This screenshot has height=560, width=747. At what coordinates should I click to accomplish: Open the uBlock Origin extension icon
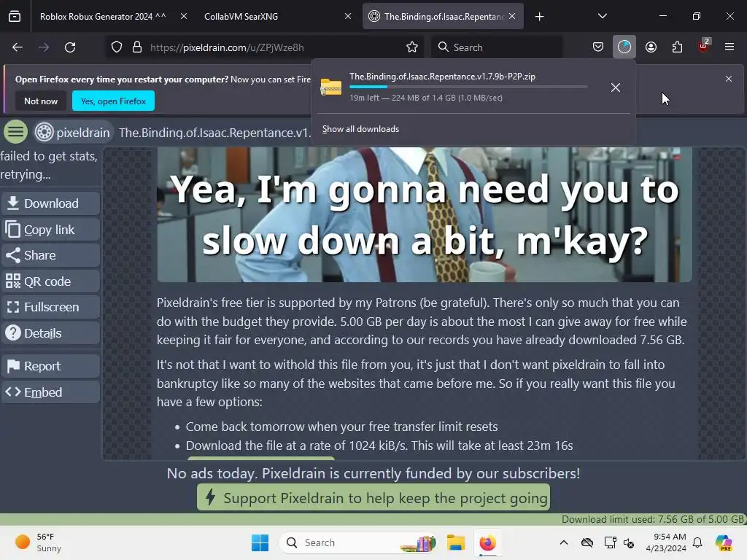click(703, 47)
